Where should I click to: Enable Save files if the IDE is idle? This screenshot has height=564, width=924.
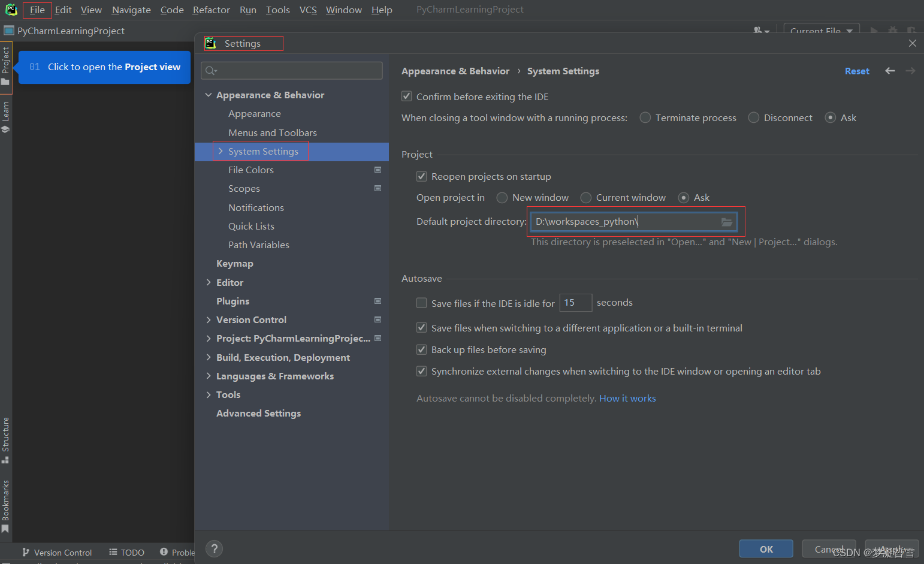pos(421,303)
